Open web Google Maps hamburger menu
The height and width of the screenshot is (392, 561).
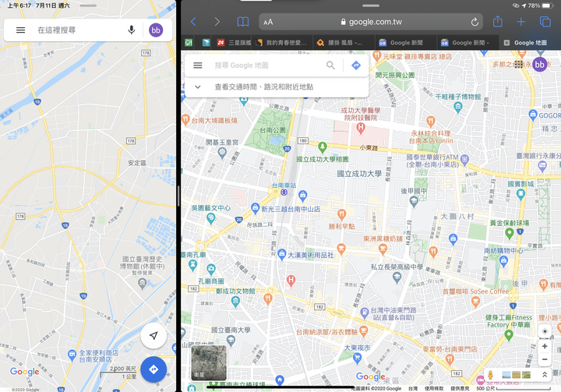(198, 65)
